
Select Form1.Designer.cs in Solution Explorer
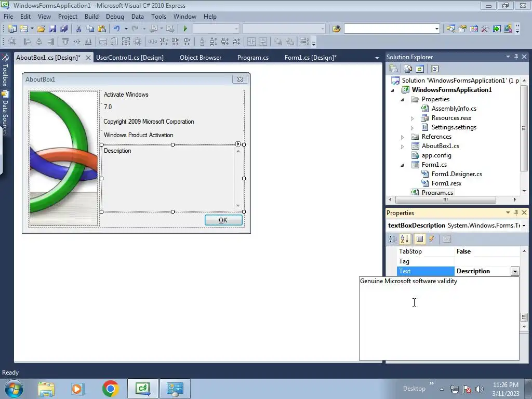457,174
